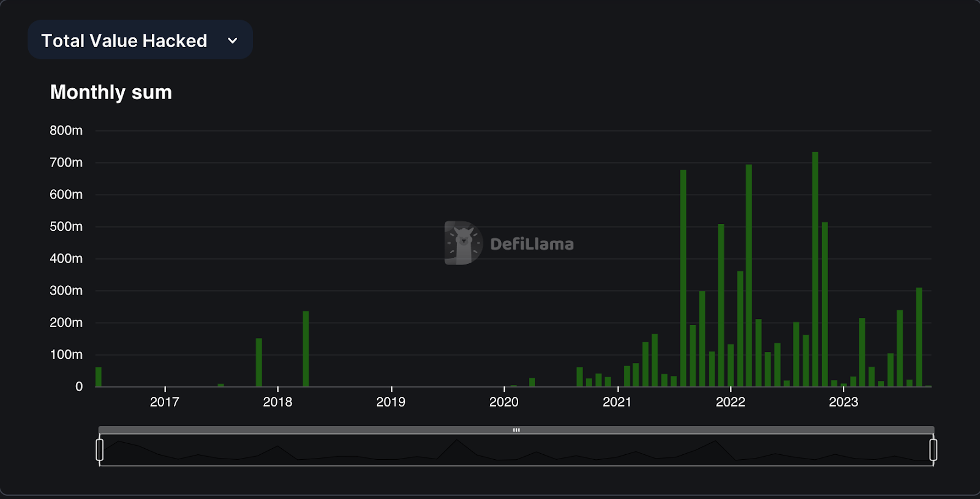Viewport: 980px width, 499px height.
Task: Click the tallest bar above 700m
Action: coord(815,269)
